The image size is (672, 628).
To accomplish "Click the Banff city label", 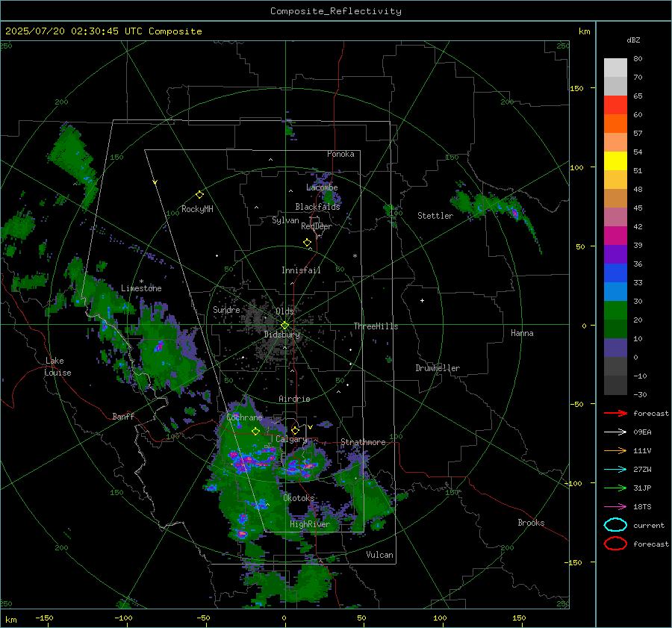I will tap(123, 416).
